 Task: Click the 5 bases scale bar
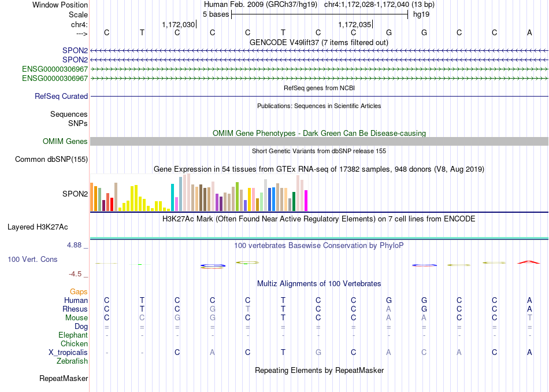pyautogui.click(x=320, y=14)
